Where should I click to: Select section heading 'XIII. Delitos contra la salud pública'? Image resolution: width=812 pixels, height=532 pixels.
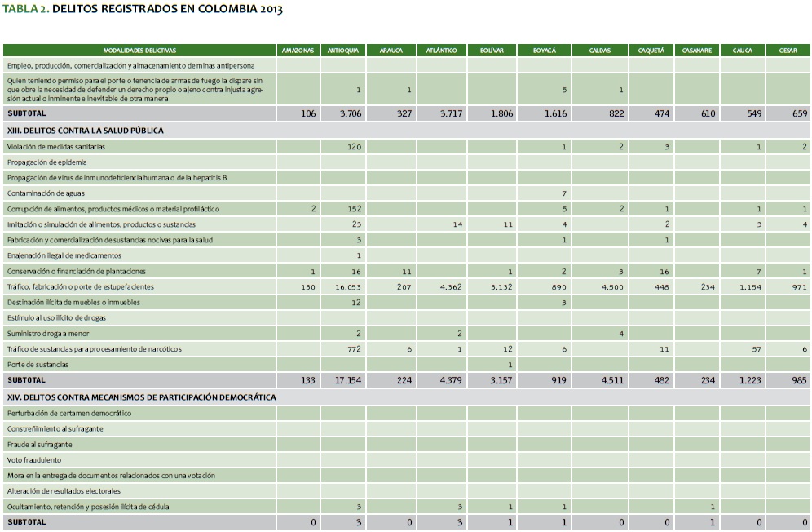pos(85,131)
